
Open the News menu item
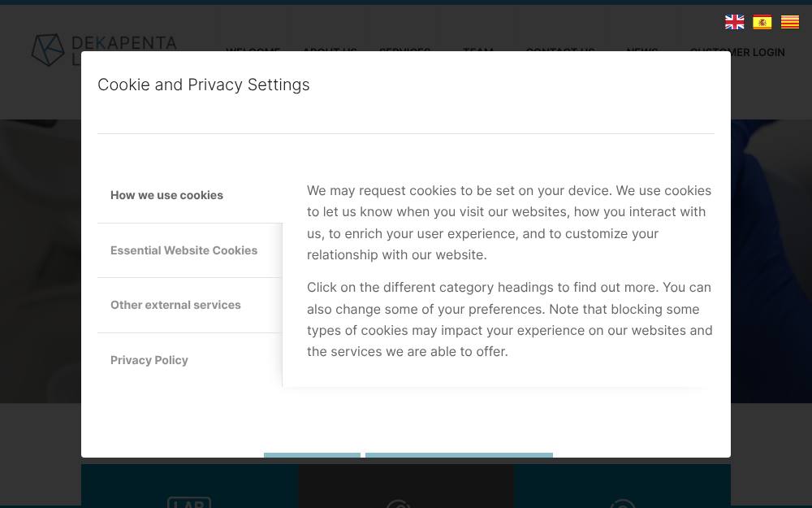642,50
